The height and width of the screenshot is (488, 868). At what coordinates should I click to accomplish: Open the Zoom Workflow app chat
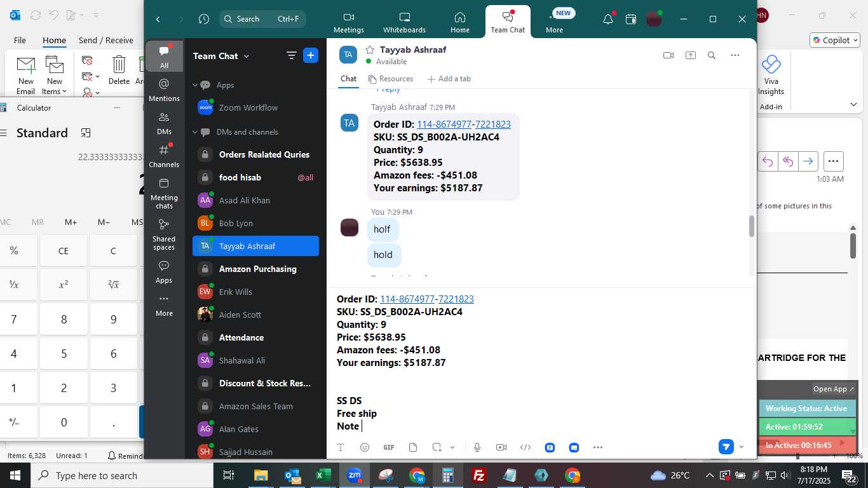coord(255,108)
